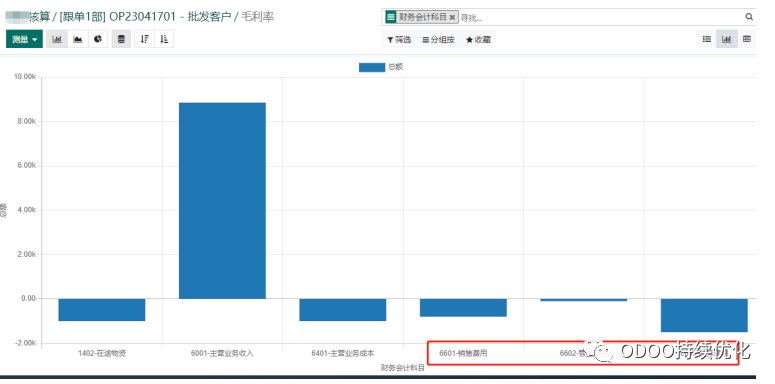Go back to 核算 breadcrumb
Image resolution: width=775 pixels, height=384 pixels.
27,17
